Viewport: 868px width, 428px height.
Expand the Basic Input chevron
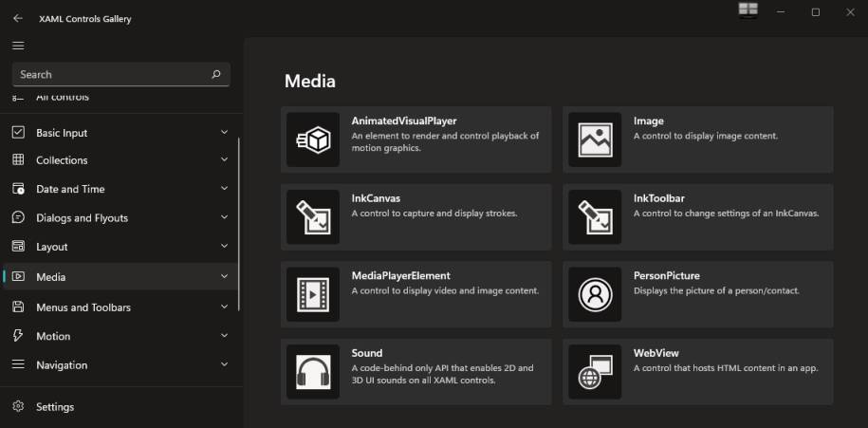click(224, 132)
